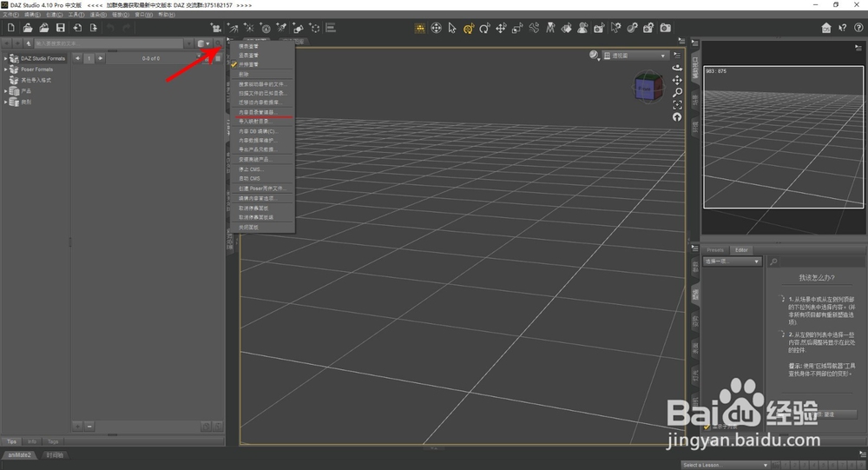Screen dimensions: 868x470
Task: Select the Scale tool
Action: tap(517, 29)
